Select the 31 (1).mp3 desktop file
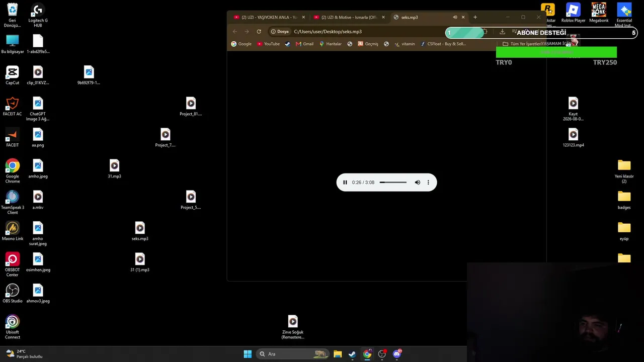 click(140, 263)
